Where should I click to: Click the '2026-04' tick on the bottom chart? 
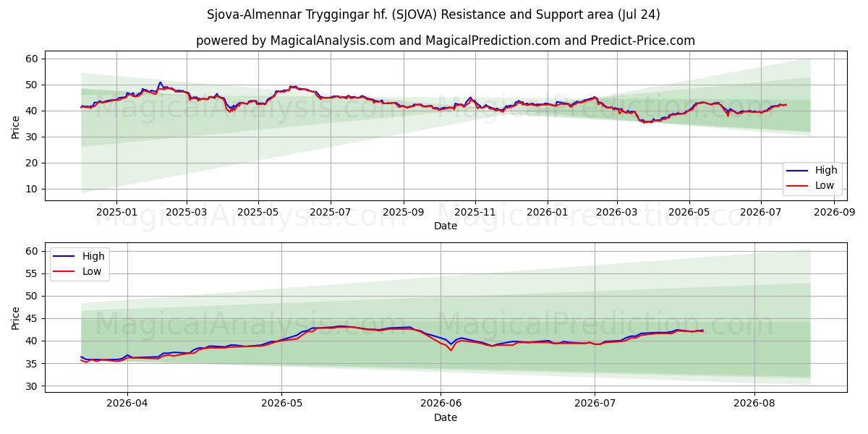(127, 404)
